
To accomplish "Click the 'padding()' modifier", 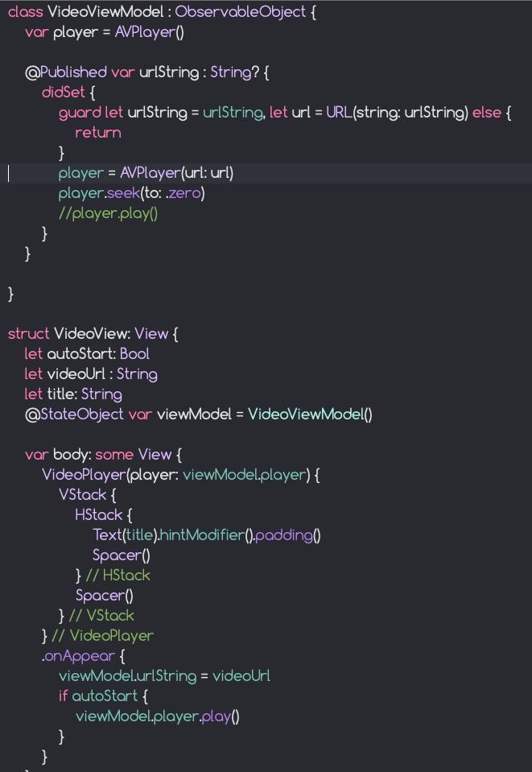I will point(287,535).
